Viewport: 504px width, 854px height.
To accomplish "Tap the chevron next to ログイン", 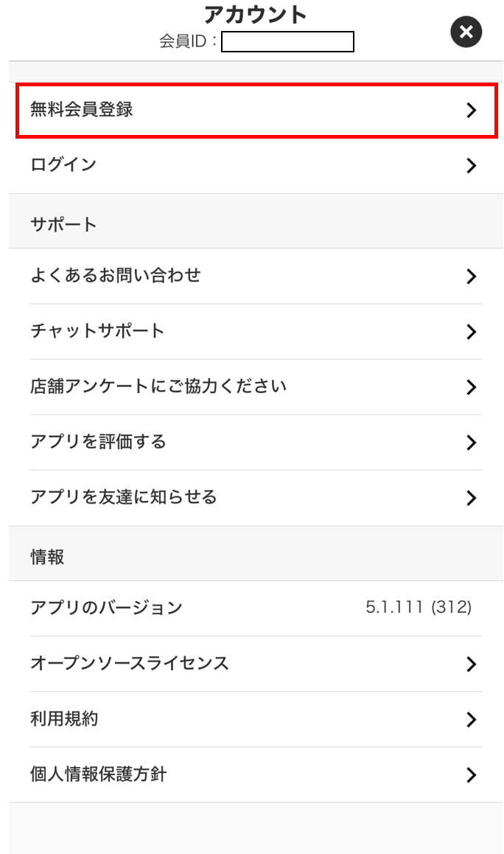I will 472,166.
